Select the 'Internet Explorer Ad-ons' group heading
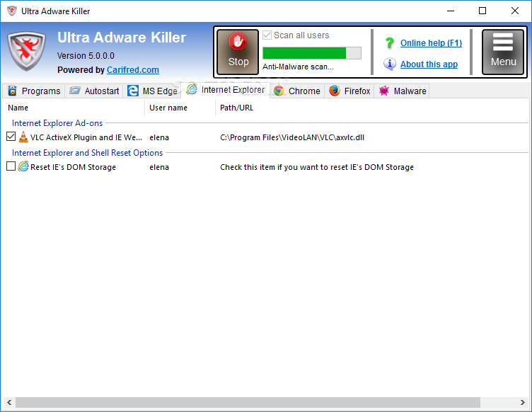 coord(57,123)
